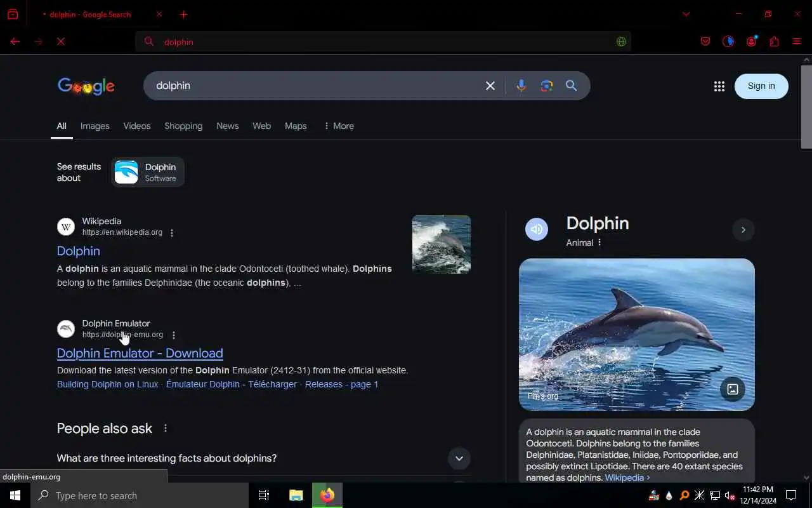The width and height of the screenshot is (812, 508).
Task: Close the dolphin - Google Search tab
Action: [159, 14]
